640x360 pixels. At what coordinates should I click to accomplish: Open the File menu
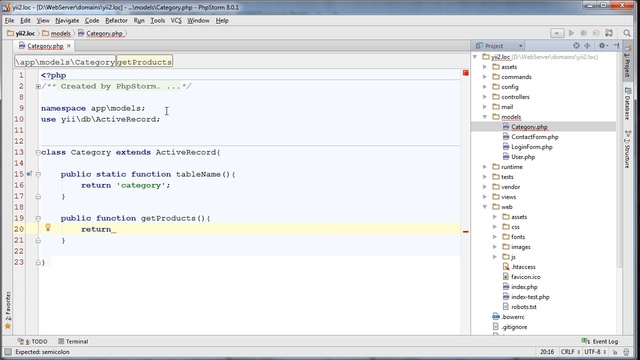[x=9, y=20]
